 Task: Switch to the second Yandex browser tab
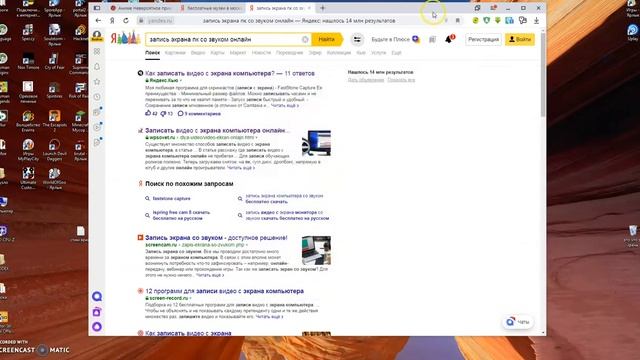(211, 8)
